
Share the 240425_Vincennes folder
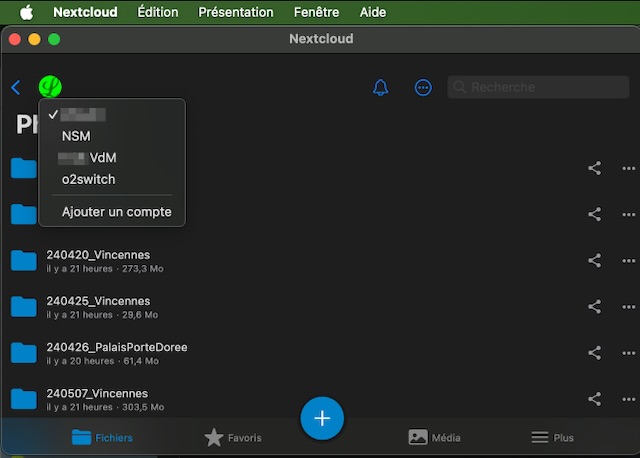coord(594,306)
